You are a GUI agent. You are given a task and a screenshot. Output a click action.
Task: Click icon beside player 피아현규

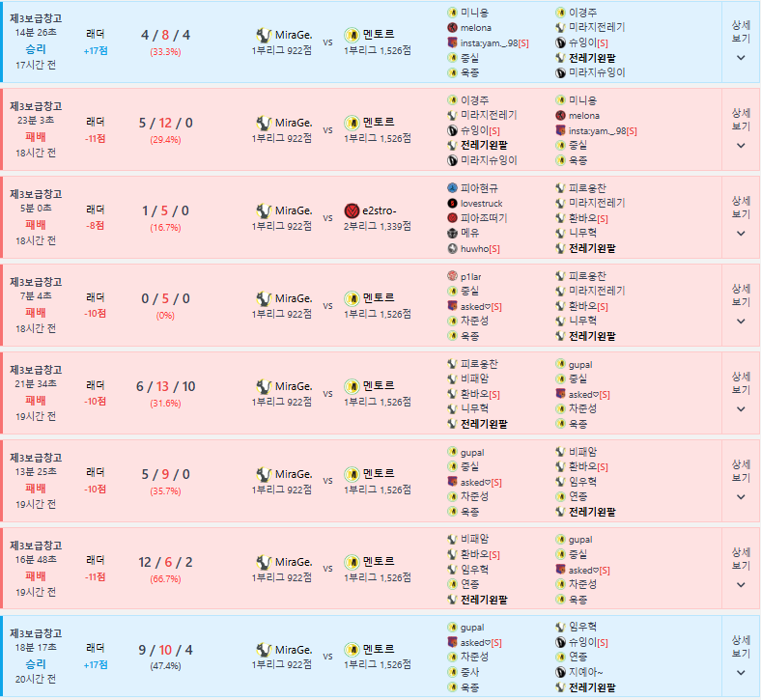pyautogui.click(x=452, y=187)
